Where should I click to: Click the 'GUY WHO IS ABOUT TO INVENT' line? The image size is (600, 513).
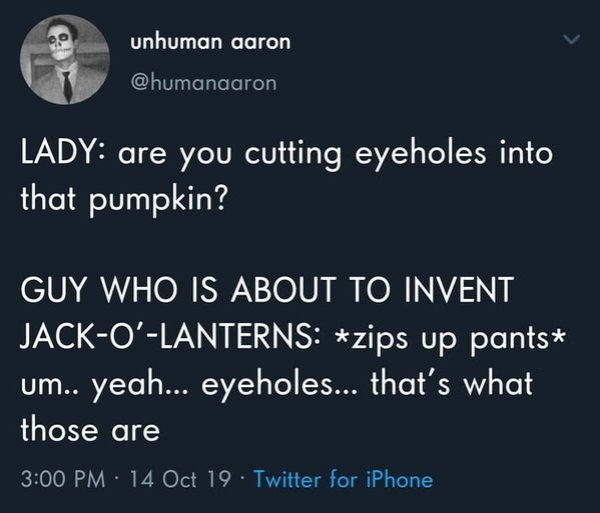pos(267,290)
